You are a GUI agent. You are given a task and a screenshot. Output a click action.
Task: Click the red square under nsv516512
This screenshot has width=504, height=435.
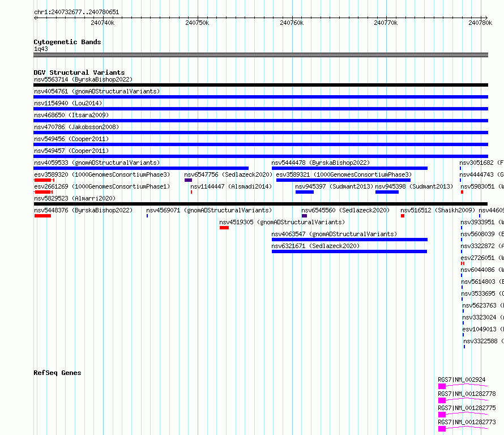tap(403, 216)
